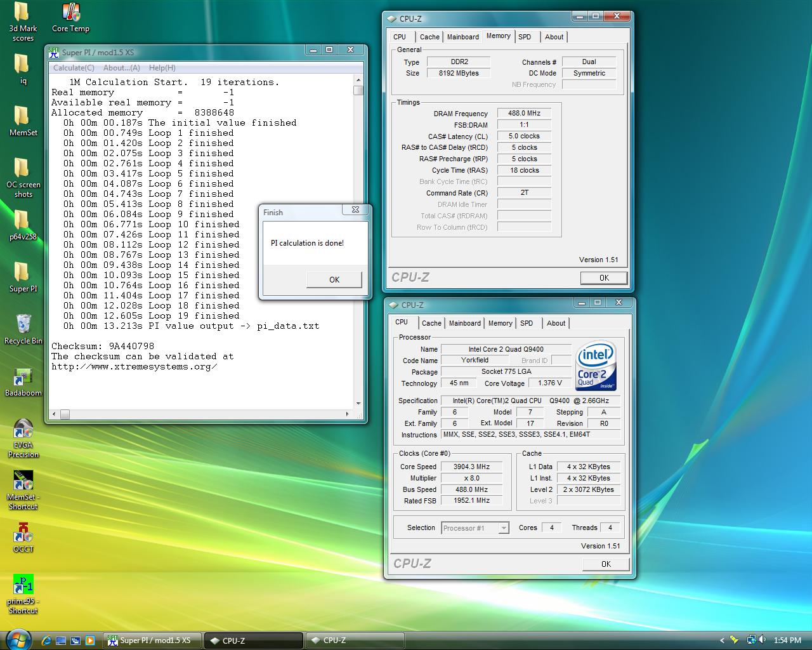
Task: Switch to second CPU-Z taskbar button
Action: 355,640
